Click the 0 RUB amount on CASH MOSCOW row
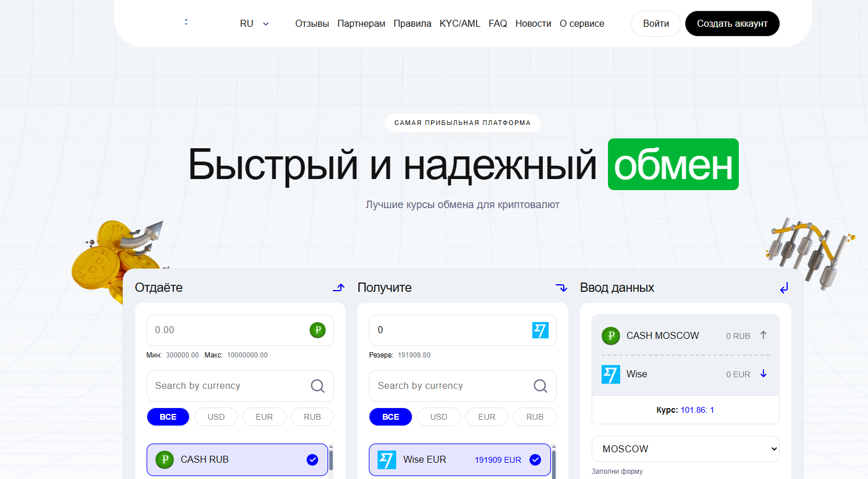Screen dimensions: 868x479 pyautogui.click(x=738, y=336)
